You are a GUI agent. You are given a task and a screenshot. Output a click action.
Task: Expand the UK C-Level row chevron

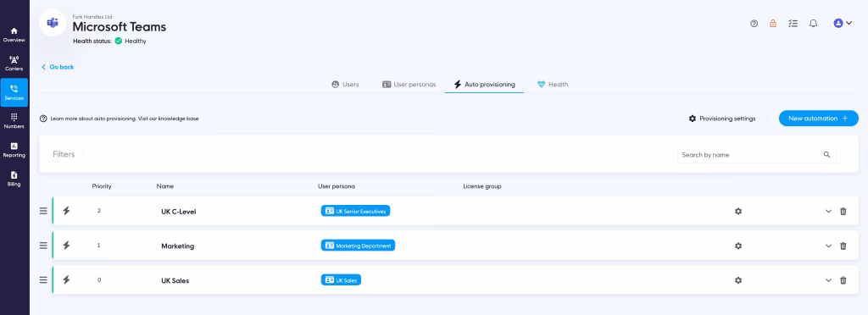click(x=829, y=211)
